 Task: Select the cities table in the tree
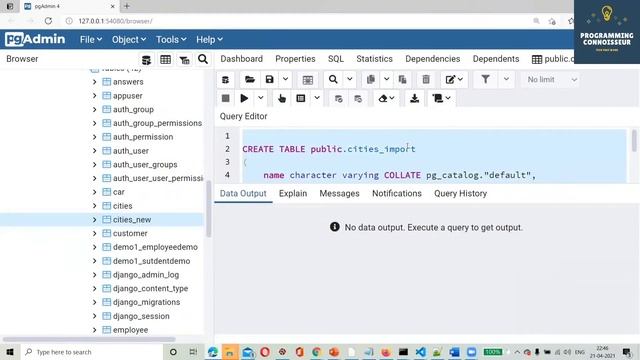click(122, 206)
